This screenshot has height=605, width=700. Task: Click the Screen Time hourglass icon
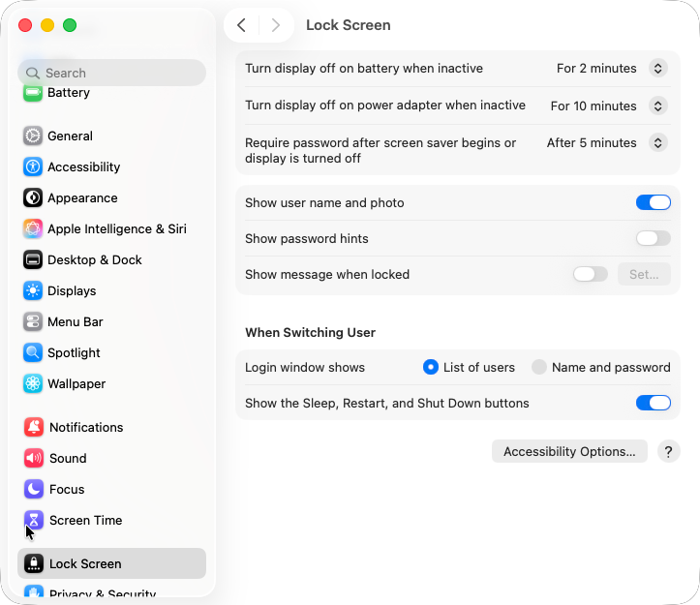[x=34, y=520]
